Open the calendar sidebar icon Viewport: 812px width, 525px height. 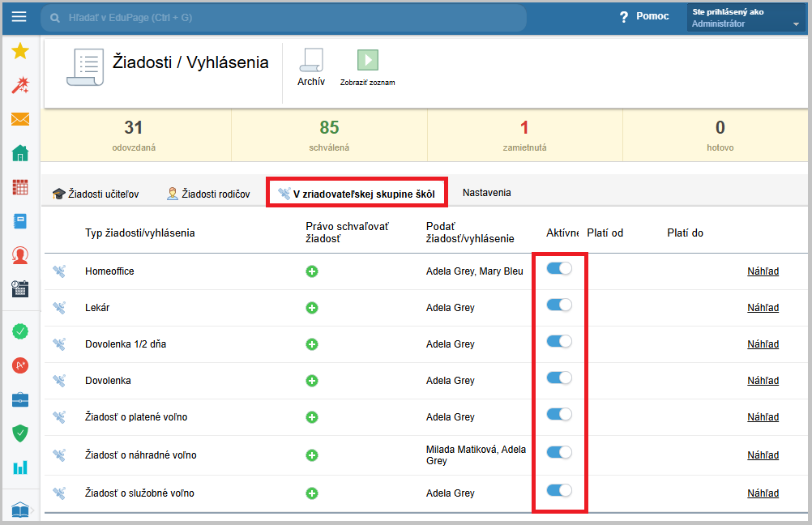pos(20,289)
